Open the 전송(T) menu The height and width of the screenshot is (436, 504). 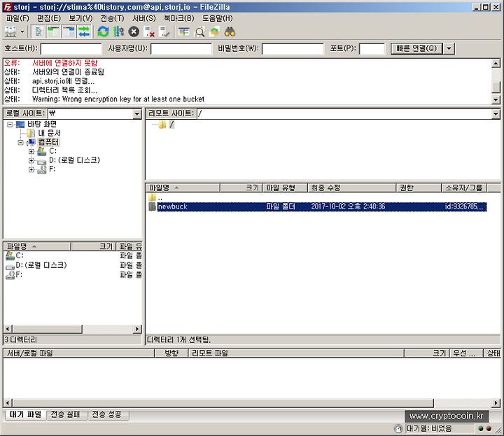coord(112,18)
